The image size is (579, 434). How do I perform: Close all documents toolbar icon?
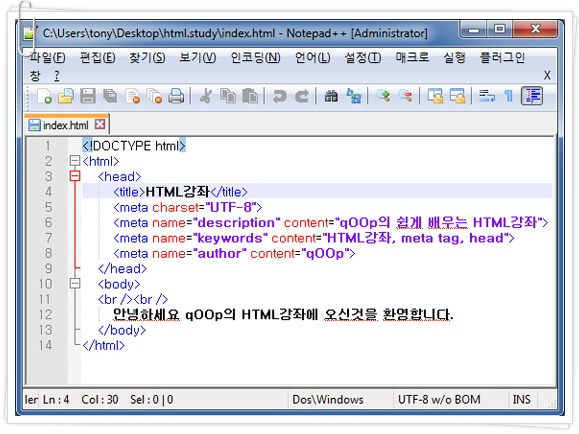tap(154, 96)
